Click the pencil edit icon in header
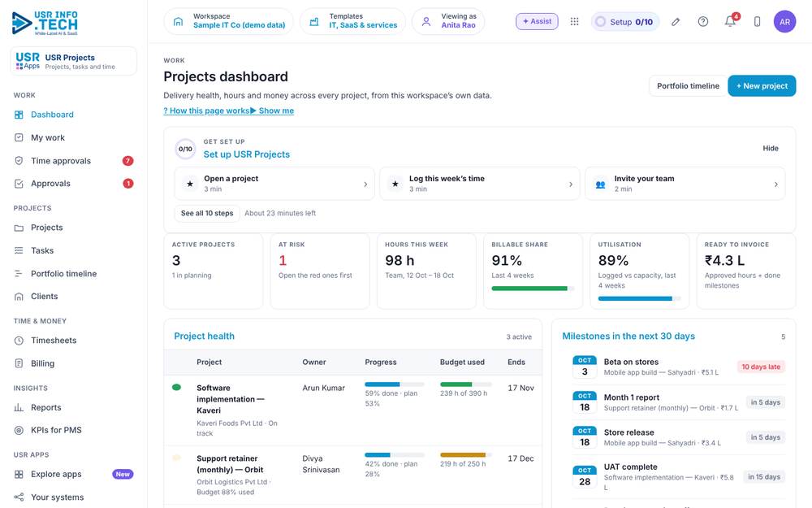 [x=676, y=21]
